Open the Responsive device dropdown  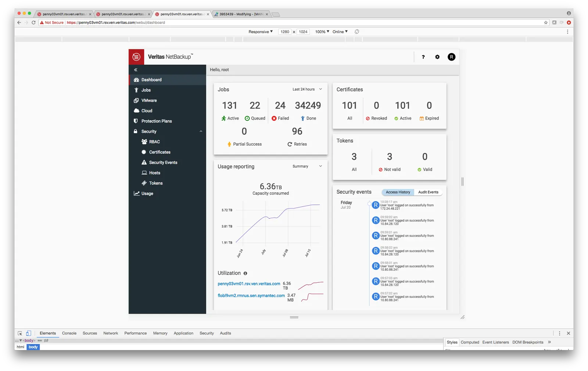pyautogui.click(x=261, y=32)
